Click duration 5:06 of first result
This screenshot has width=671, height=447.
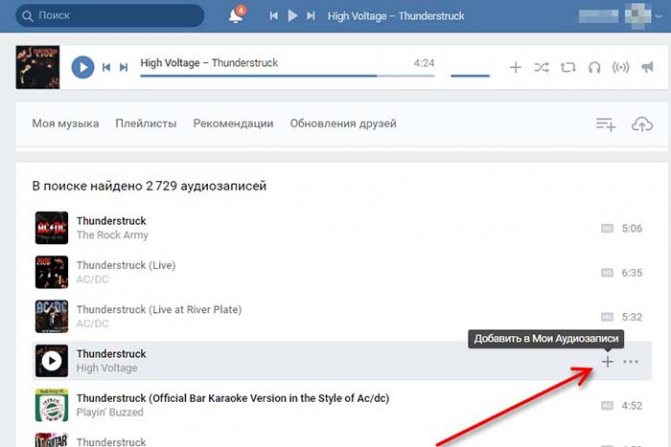pyautogui.click(x=632, y=228)
